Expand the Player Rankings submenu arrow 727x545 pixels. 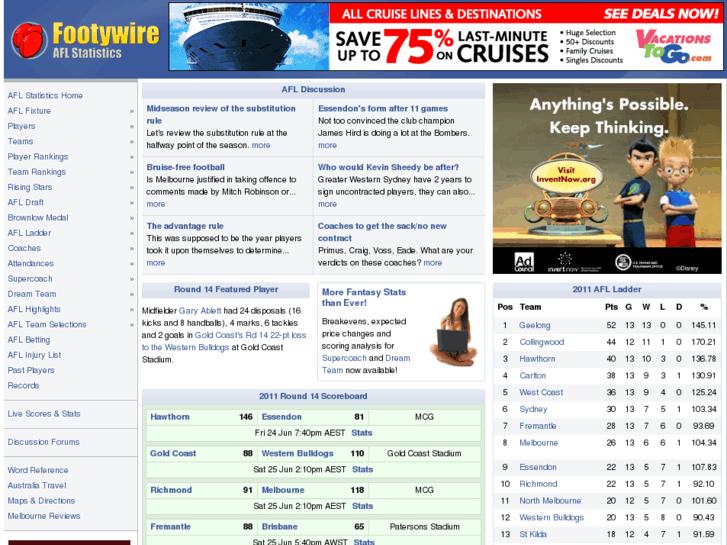pyautogui.click(x=132, y=157)
